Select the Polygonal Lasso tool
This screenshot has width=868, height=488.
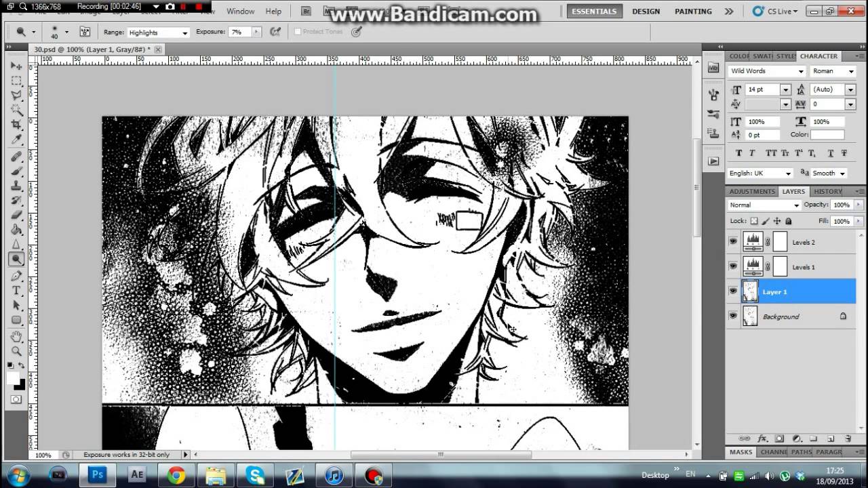(x=16, y=96)
